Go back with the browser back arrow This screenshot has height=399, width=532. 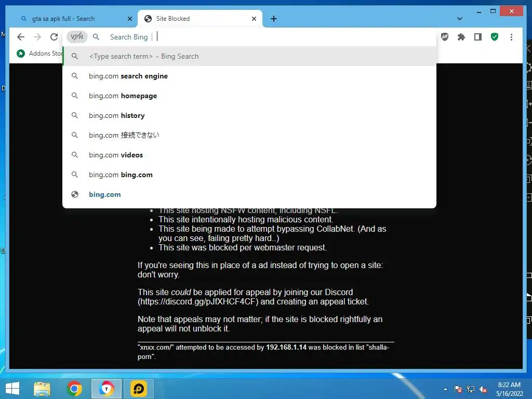[21, 37]
